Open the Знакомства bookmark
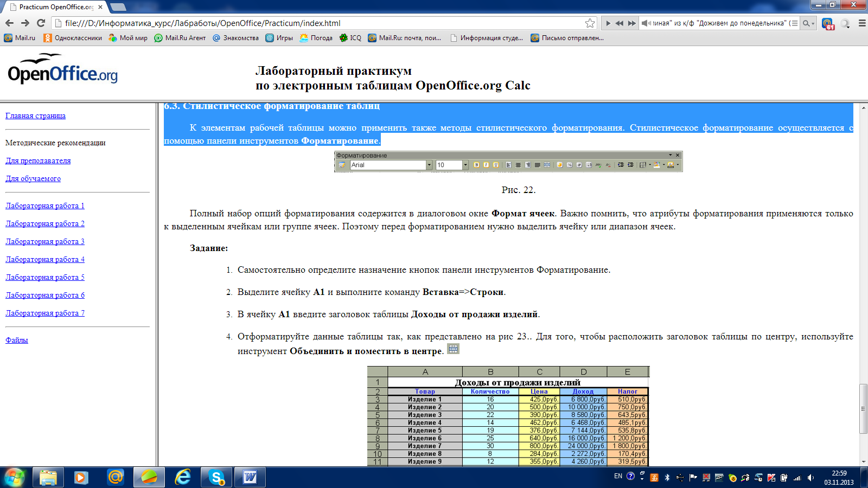The height and width of the screenshot is (488, 868). point(235,38)
